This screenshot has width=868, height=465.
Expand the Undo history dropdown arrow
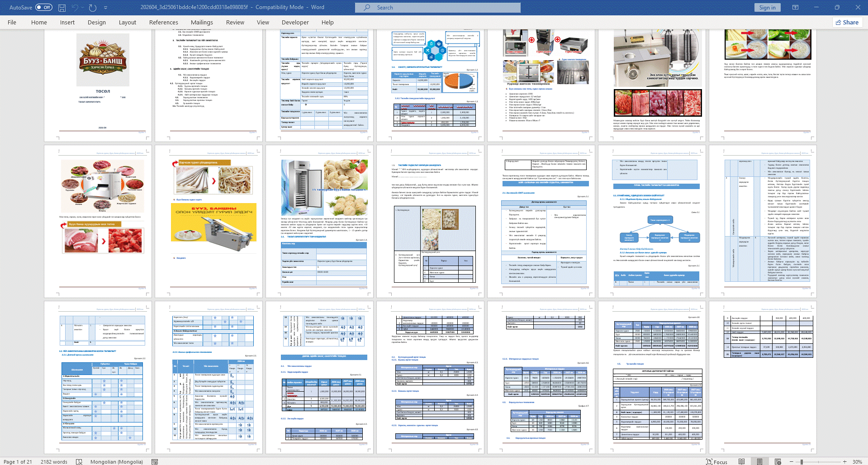point(83,8)
